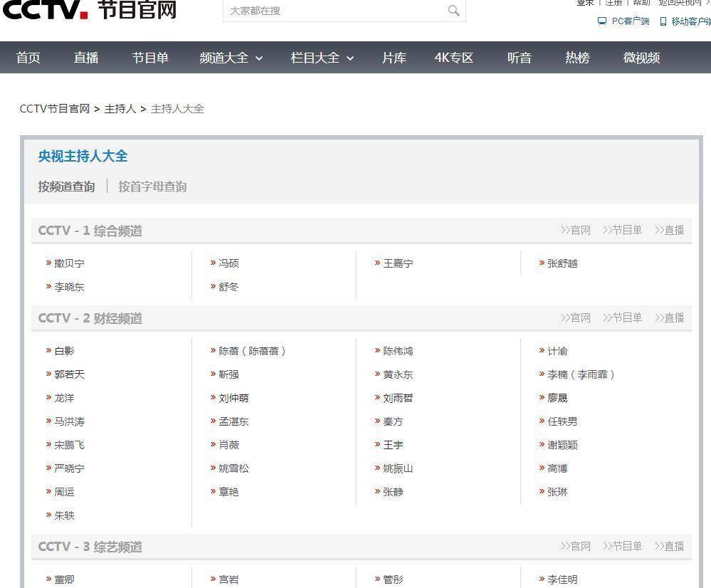Open the 直播 navigation item
Image resolution: width=711 pixels, height=588 pixels.
click(x=86, y=58)
